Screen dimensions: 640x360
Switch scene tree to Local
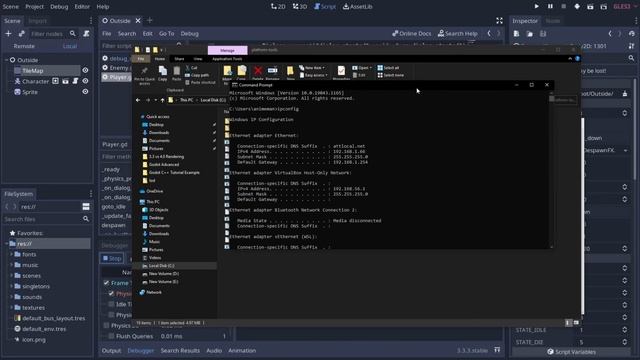(x=70, y=46)
